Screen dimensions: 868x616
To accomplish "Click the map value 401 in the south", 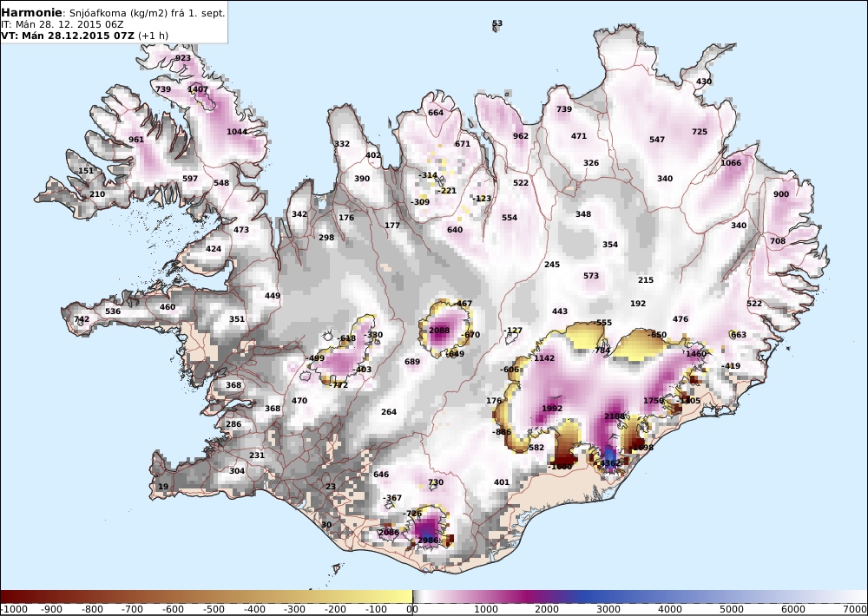I will point(502,482).
